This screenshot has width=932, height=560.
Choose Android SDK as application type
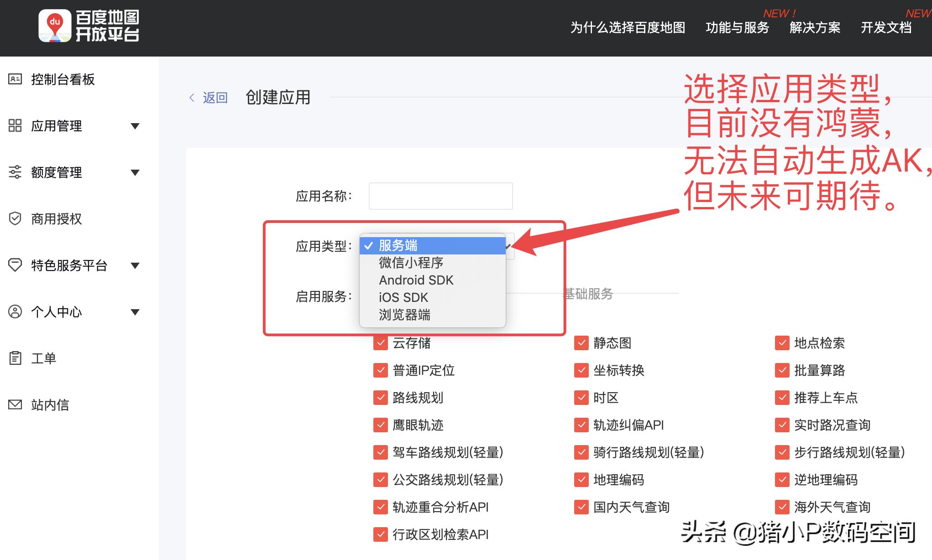[x=415, y=280]
